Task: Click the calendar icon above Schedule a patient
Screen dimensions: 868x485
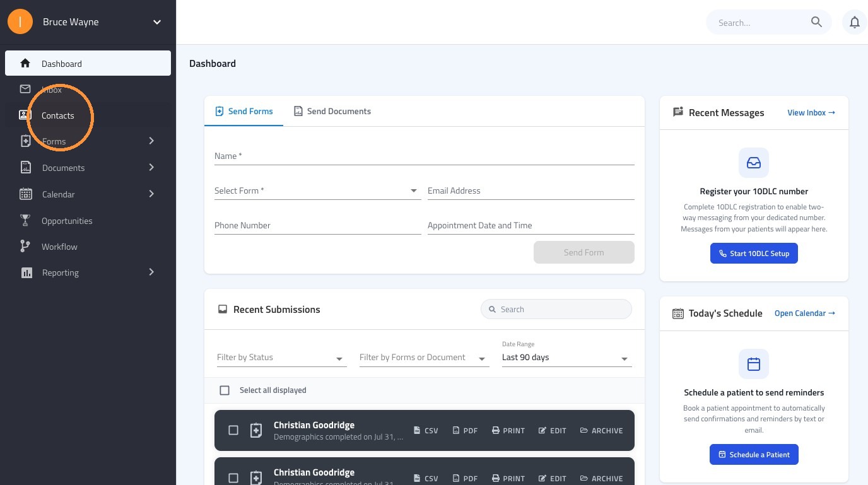Action: click(x=754, y=364)
